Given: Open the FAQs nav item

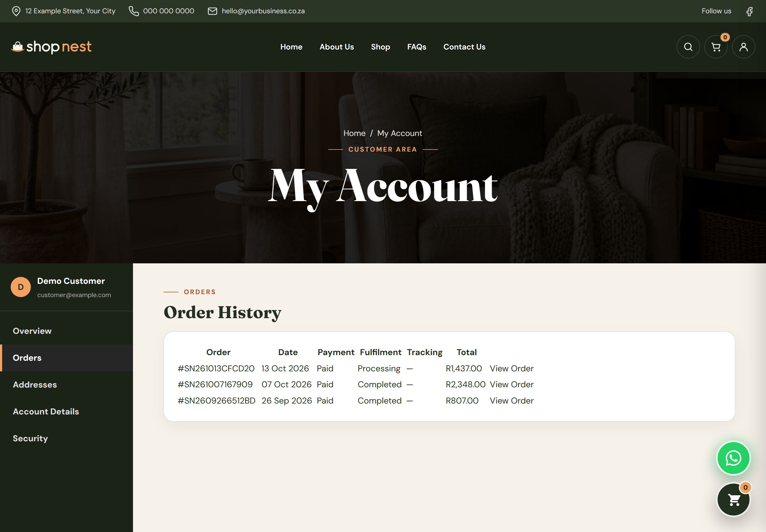Looking at the screenshot, I should pos(417,47).
